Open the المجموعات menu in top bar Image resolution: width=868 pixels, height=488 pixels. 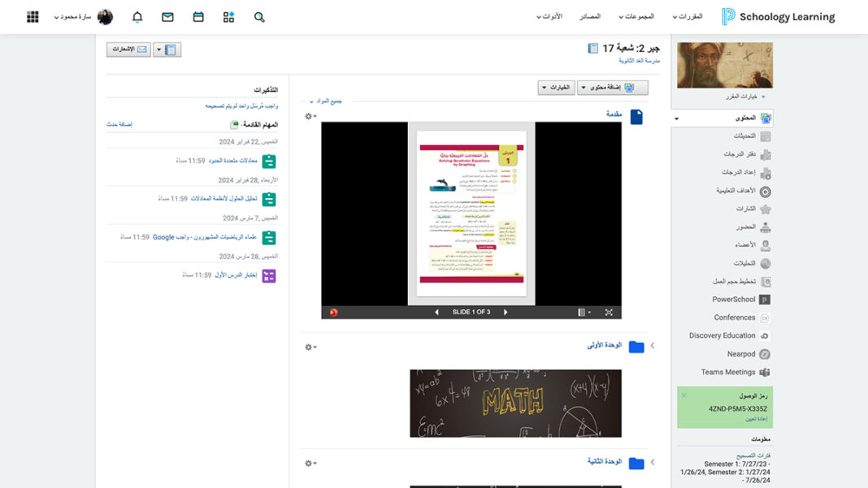[636, 17]
